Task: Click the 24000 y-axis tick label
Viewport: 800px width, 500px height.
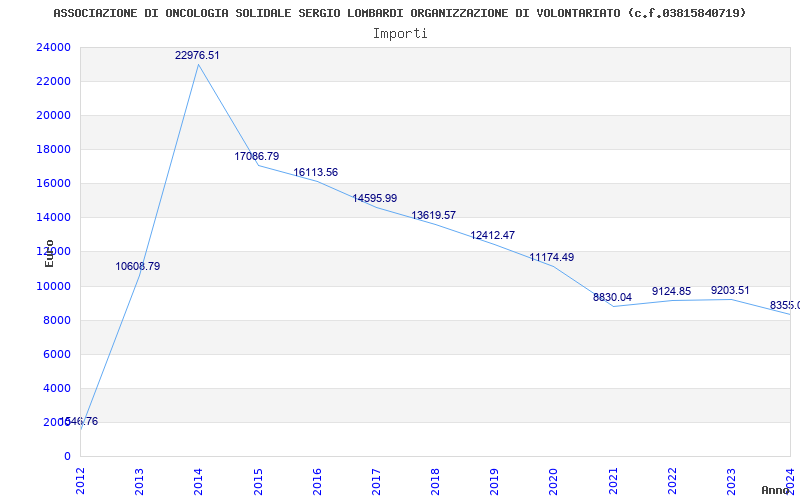Action: [54, 47]
